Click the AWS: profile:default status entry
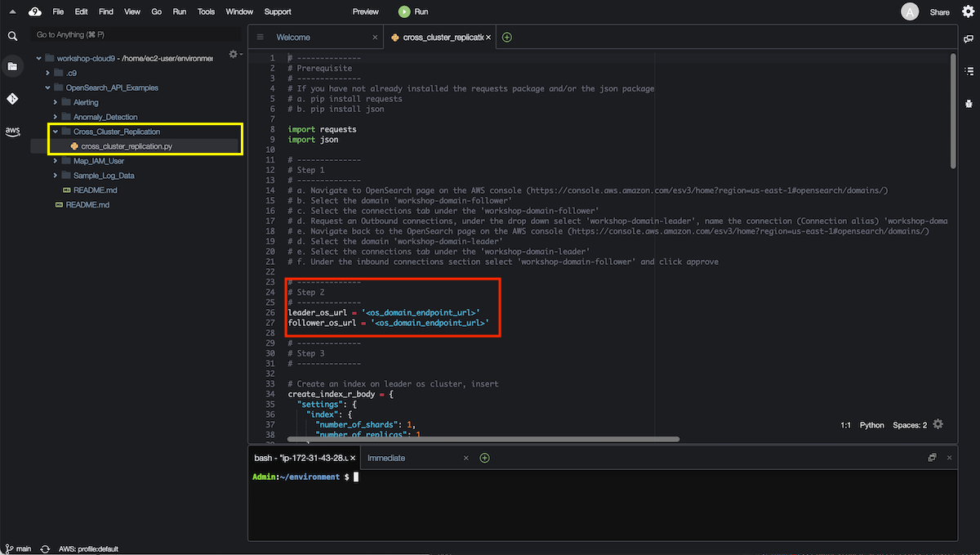The height and width of the screenshot is (555, 980). point(87,549)
